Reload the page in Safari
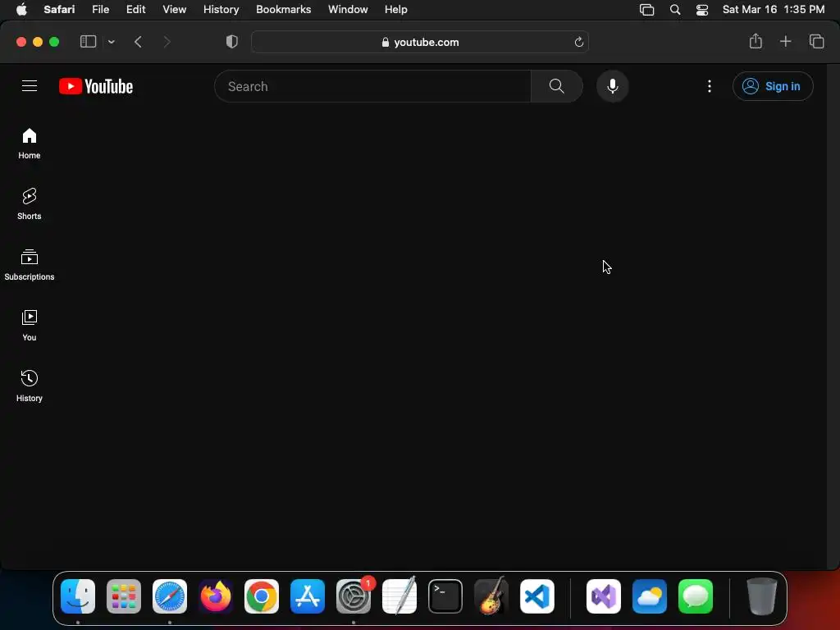The image size is (840, 630). coord(578,42)
